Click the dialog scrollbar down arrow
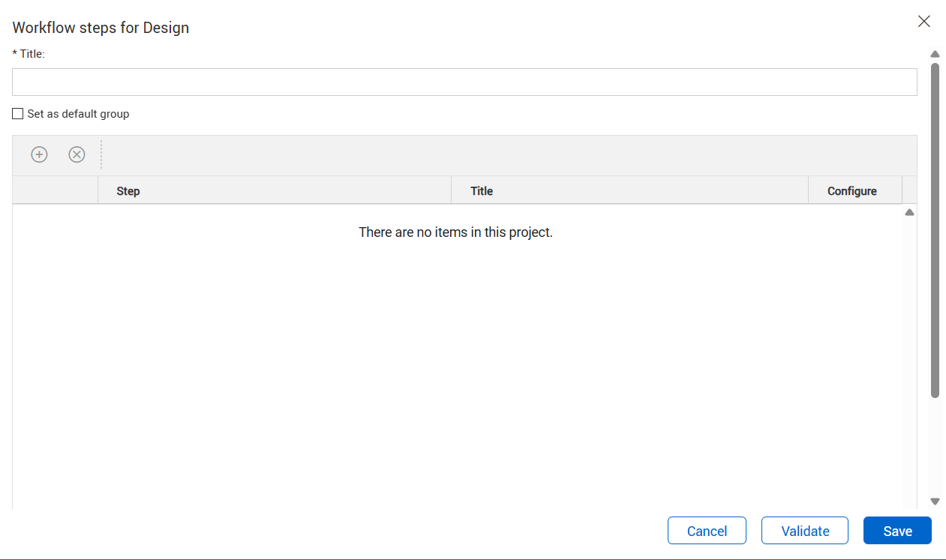 (x=935, y=501)
